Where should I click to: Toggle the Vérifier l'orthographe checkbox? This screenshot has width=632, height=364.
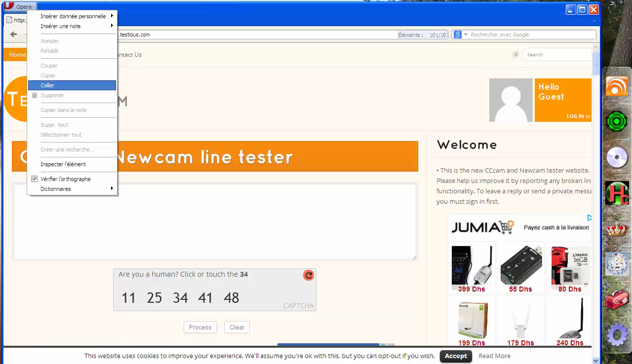35,179
